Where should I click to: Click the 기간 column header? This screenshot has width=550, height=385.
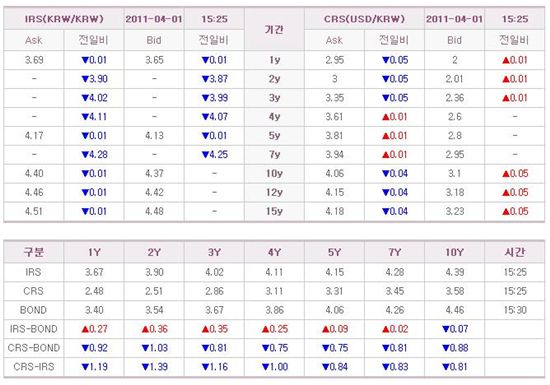pos(274,29)
